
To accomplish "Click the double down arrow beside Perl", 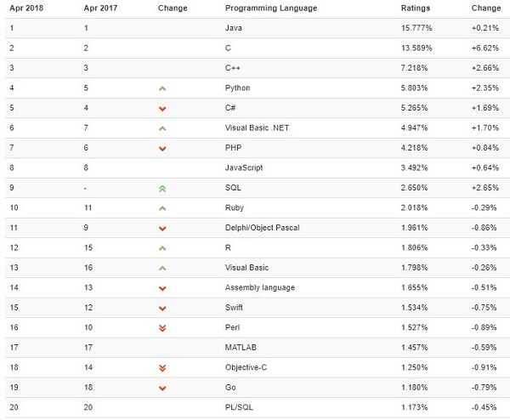I will pos(162,327).
